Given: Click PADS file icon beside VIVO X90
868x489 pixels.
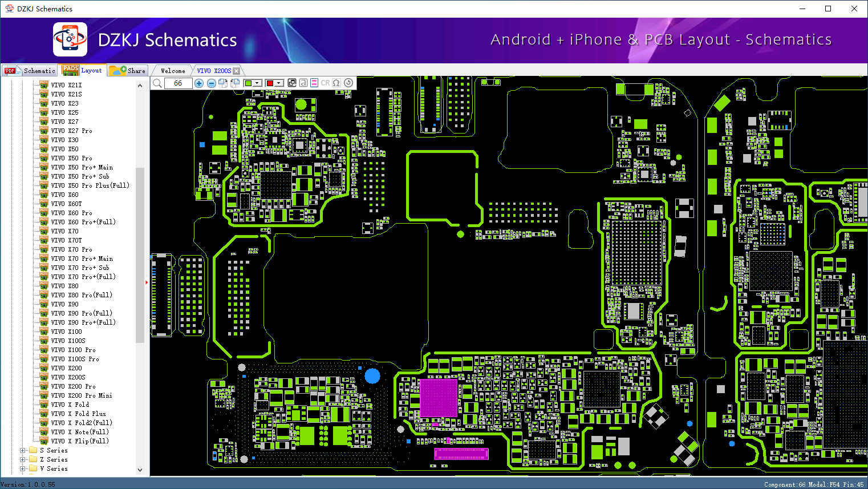Looking at the screenshot, I should [x=44, y=304].
